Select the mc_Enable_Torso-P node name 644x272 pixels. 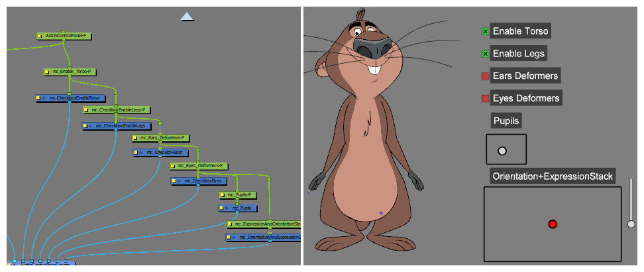73,72
